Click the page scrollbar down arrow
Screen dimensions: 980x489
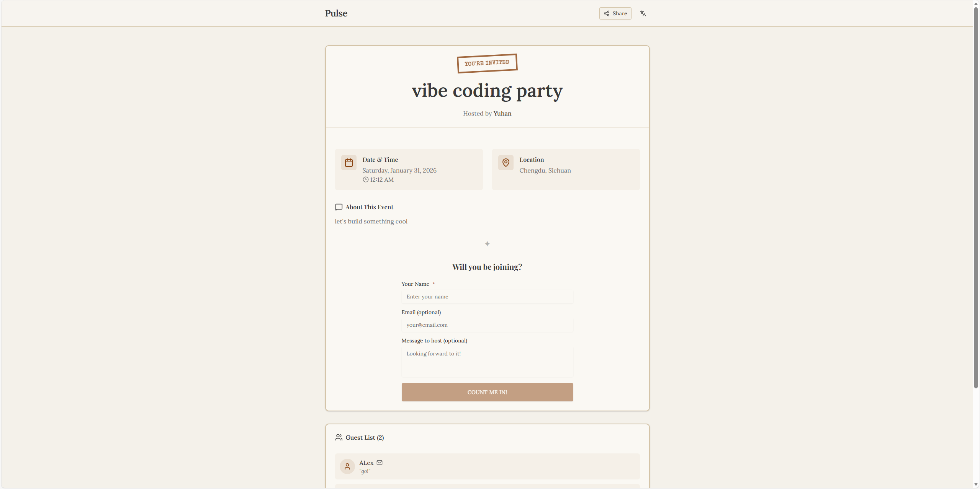click(x=976, y=484)
